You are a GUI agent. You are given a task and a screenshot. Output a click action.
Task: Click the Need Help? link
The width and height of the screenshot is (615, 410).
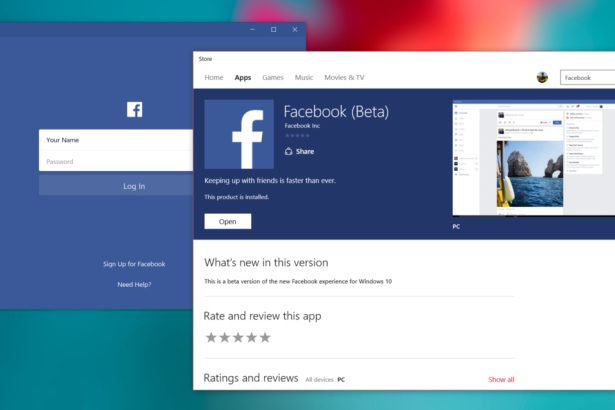click(x=134, y=285)
